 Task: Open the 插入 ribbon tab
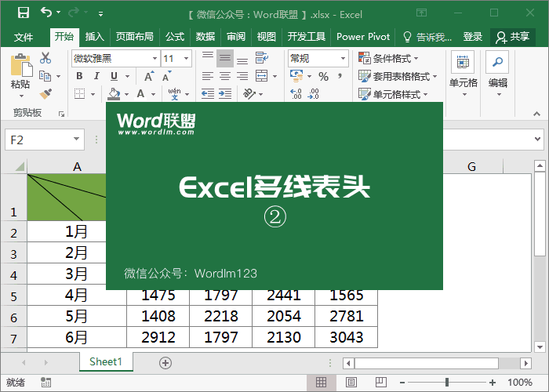coord(94,37)
